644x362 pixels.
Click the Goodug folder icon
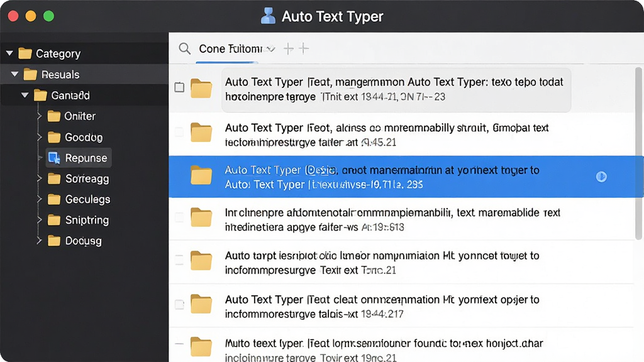[x=54, y=137]
